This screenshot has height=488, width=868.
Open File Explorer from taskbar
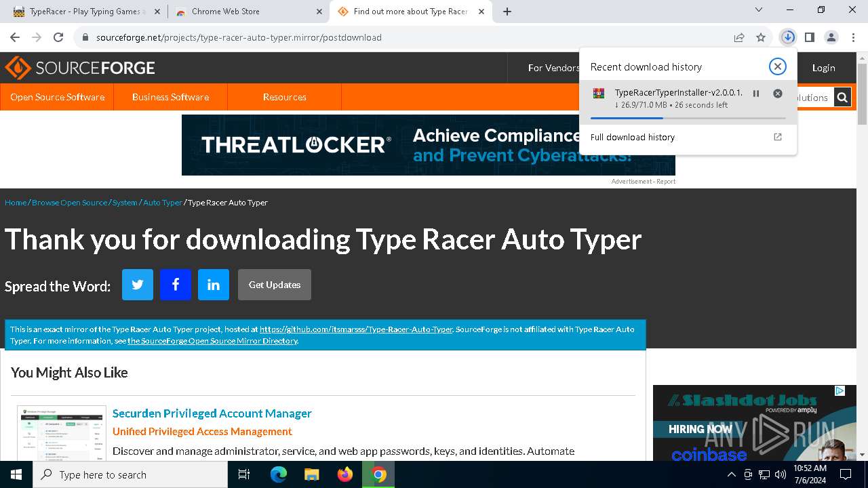312,474
